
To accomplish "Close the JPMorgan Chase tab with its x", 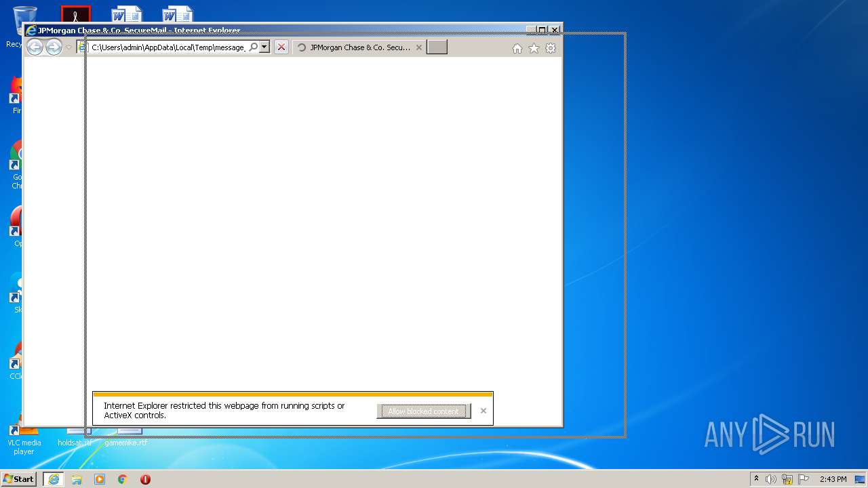I will tap(419, 47).
